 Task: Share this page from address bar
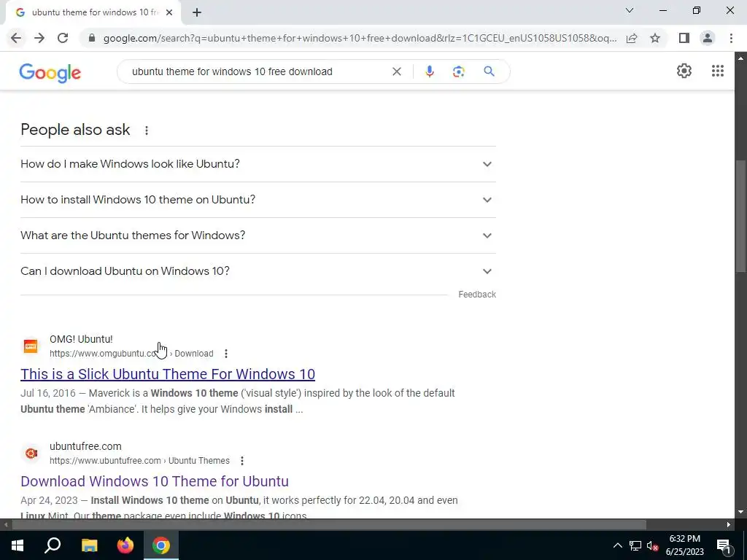click(x=632, y=38)
